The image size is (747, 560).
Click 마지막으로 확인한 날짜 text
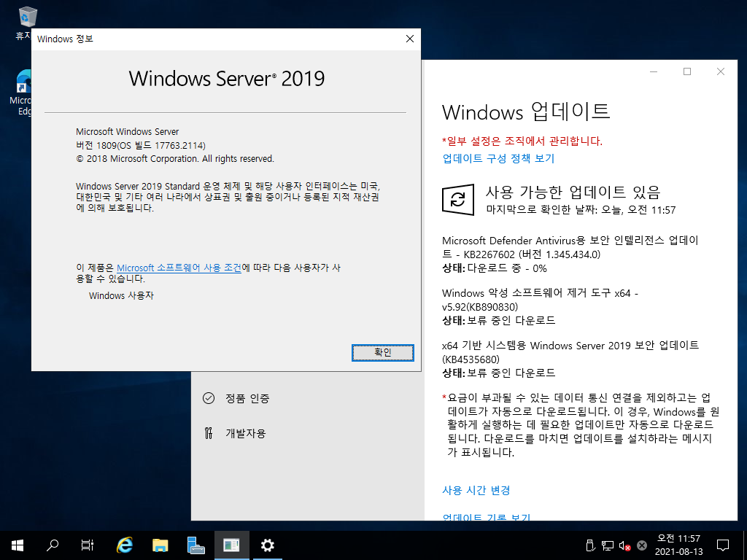pos(581,210)
